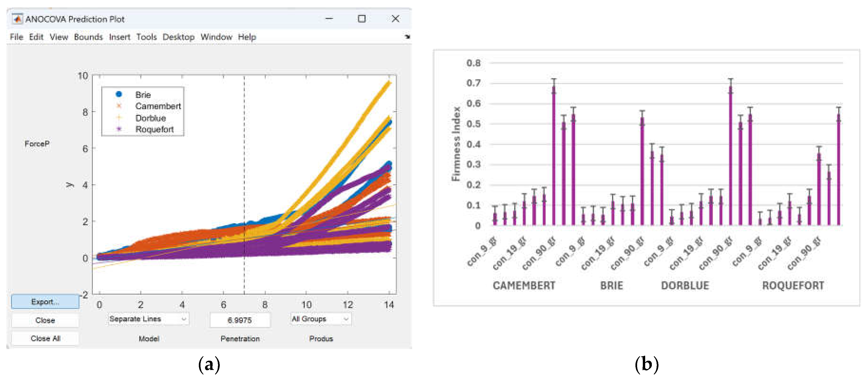This screenshot has height=379, width=868.
Task: Click the Roquefort purple star legend marker
Action: coord(119,129)
